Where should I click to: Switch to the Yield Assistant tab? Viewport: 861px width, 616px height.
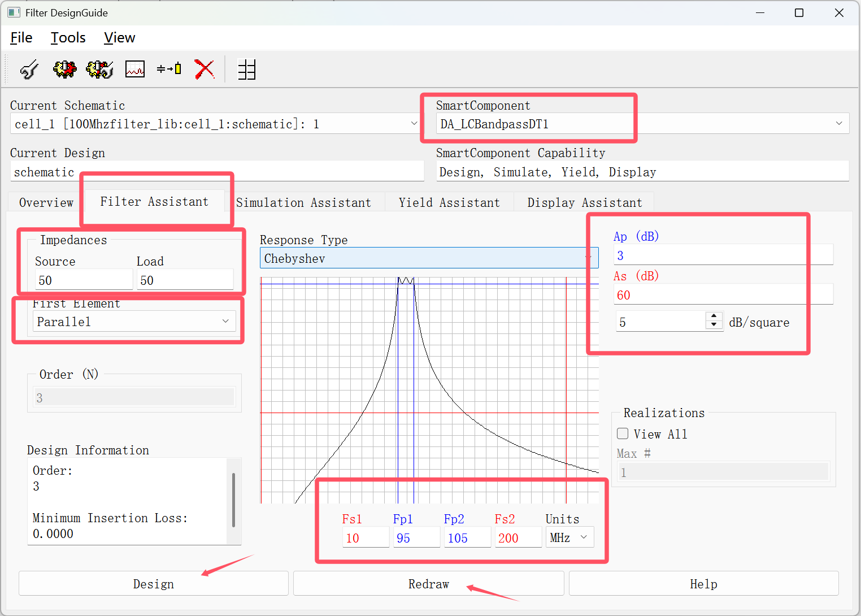(x=449, y=203)
